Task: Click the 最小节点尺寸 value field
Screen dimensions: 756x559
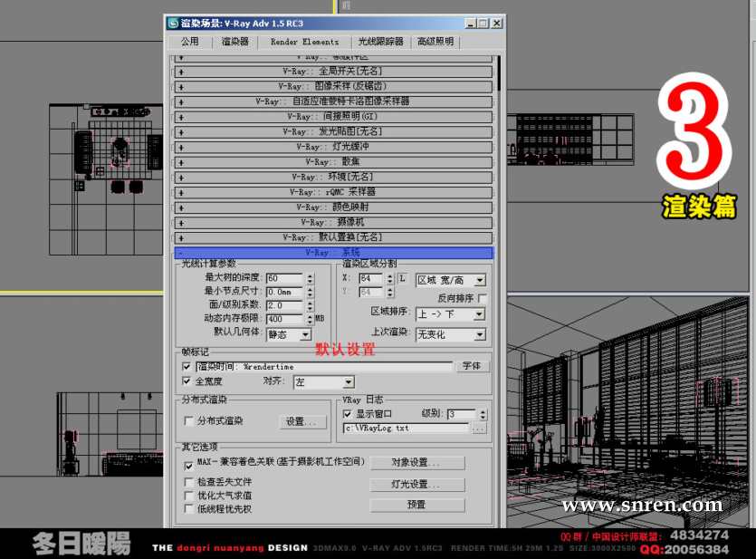Action: coord(285,292)
